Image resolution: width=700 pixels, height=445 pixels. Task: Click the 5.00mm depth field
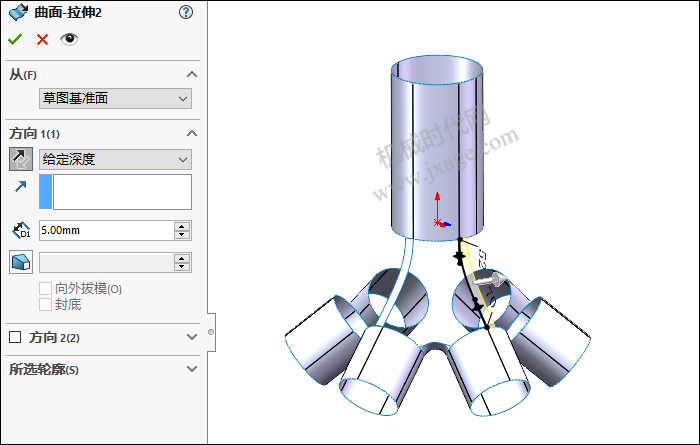click(106, 230)
